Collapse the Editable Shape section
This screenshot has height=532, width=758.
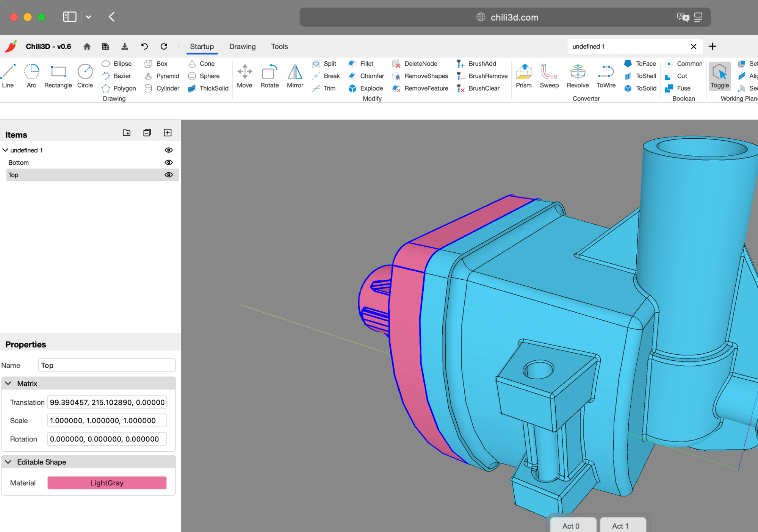tap(8, 462)
